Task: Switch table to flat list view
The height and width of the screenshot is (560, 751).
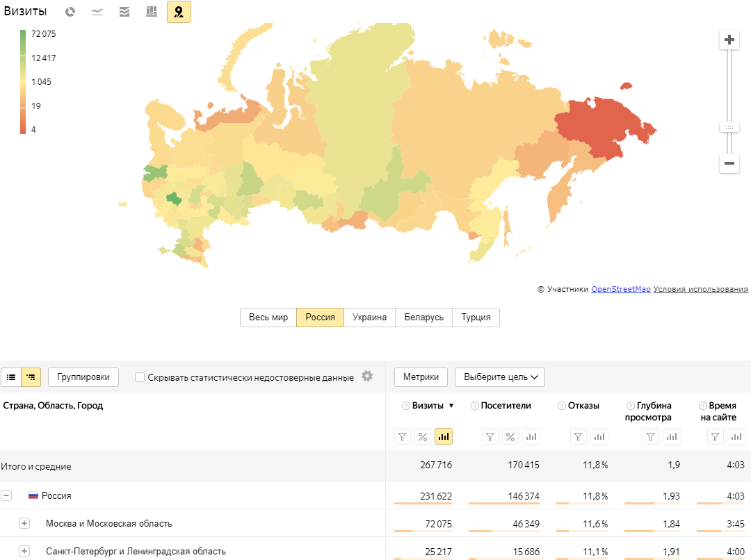Action: (11, 377)
